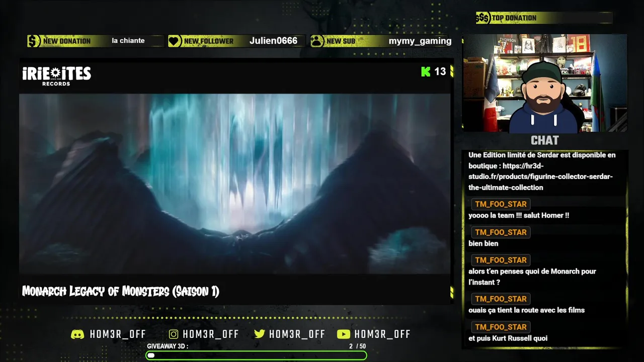Click TM_FOO_STAR badge above 'et puis Kurt Russell'

point(501,327)
